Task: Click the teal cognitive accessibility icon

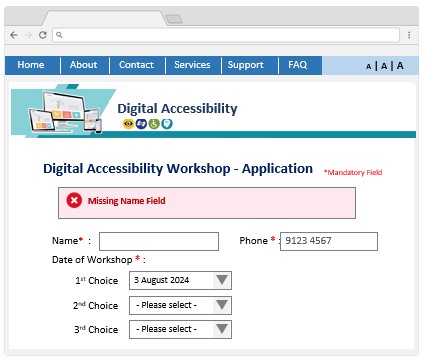Action: click(167, 124)
